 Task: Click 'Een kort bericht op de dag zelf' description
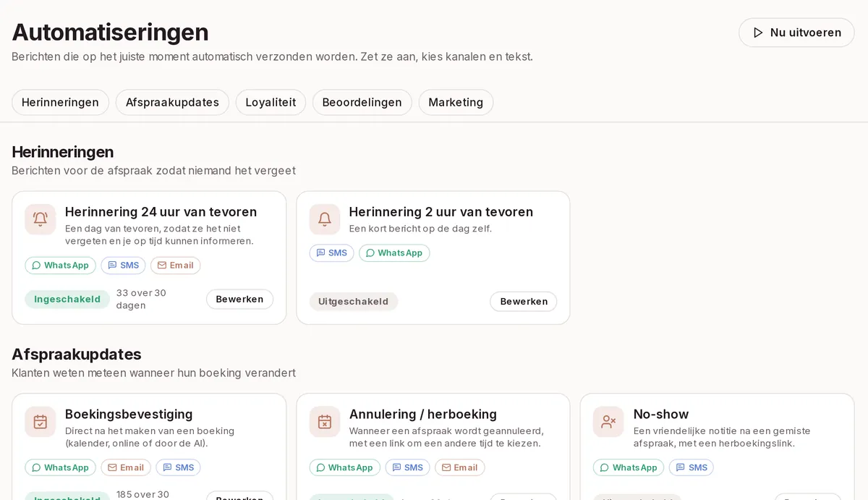coord(420,229)
